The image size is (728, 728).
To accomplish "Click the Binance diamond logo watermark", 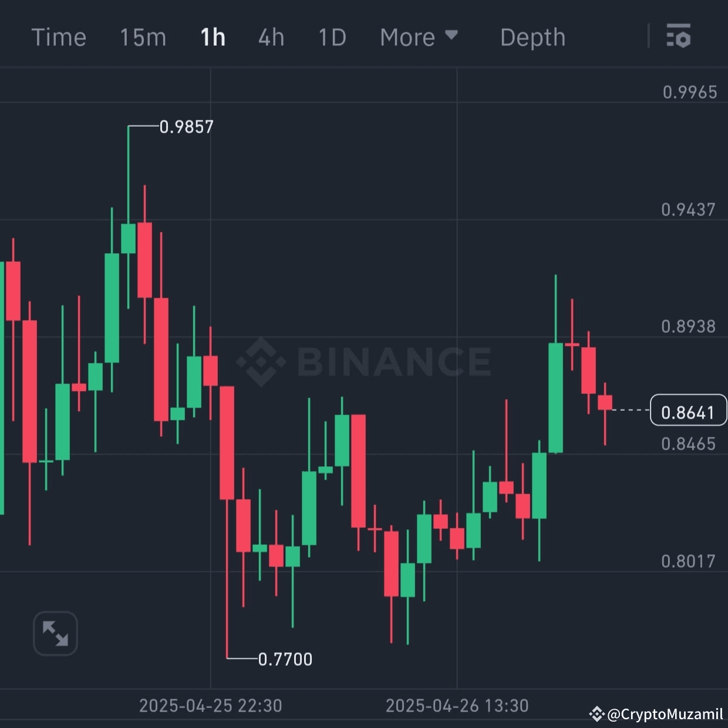I will coord(260,362).
